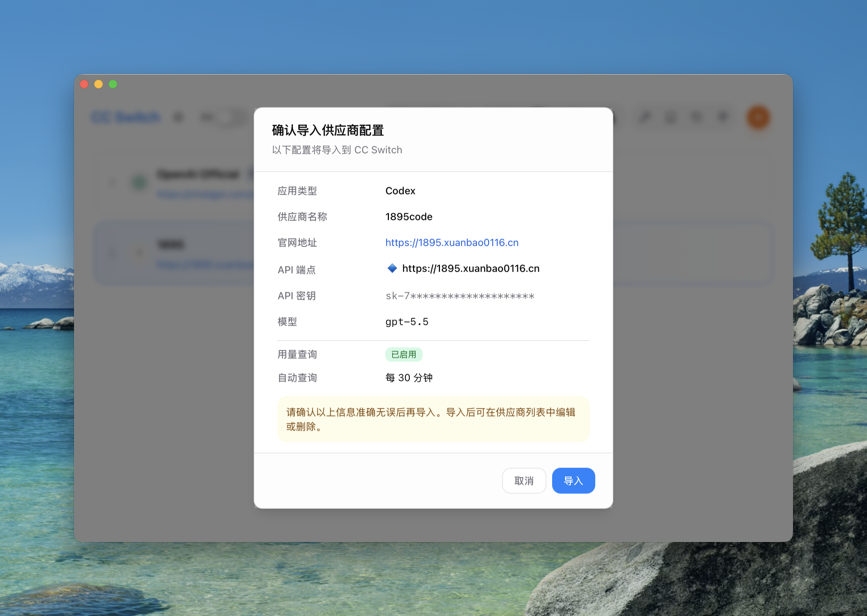
Task: Open the 官网地址 link https://1895.xuanbao0116.cn
Action: click(452, 243)
